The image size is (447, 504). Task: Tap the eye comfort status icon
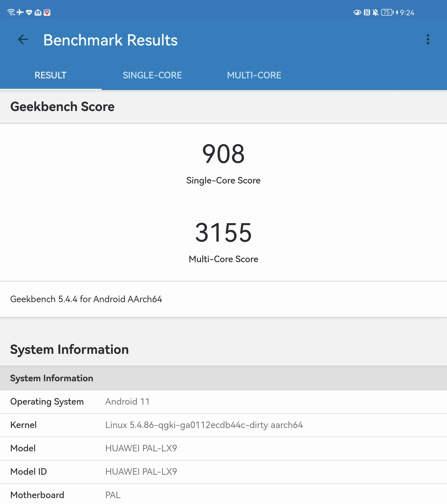pyautogui.click(x=357, y=12)
